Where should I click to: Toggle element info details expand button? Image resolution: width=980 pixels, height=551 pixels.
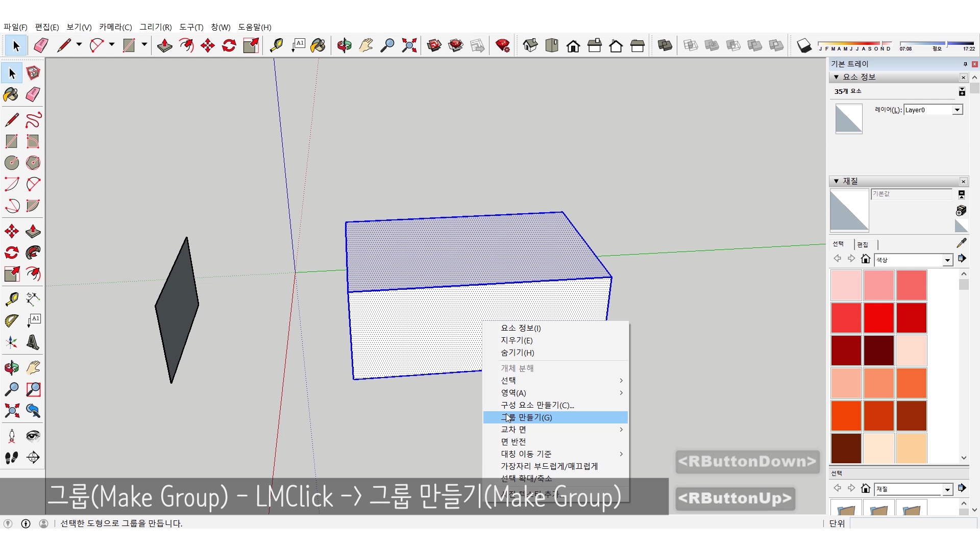962,91
